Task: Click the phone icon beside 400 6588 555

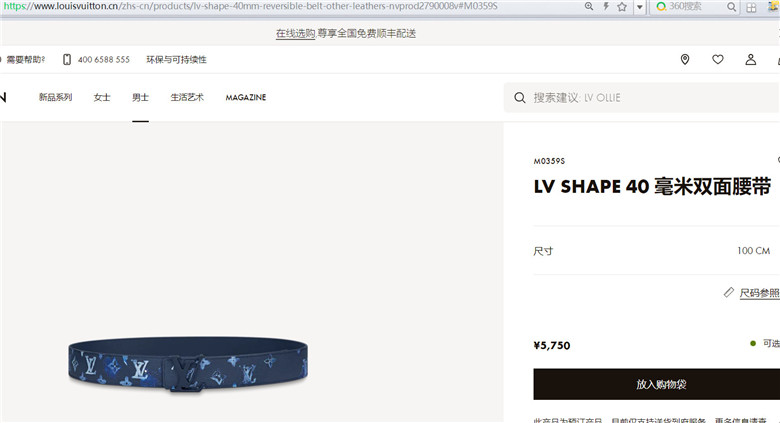Action: click(x=67, y=60)
